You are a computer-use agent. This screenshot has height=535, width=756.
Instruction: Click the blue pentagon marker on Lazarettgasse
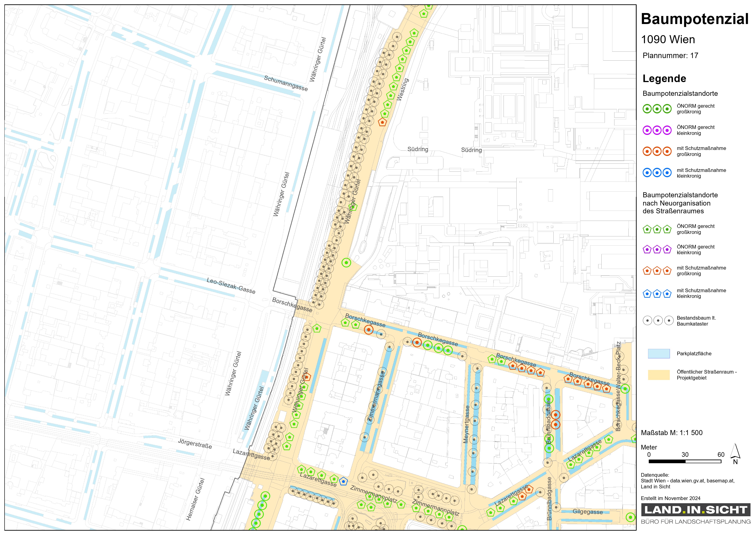coord(343,481)
